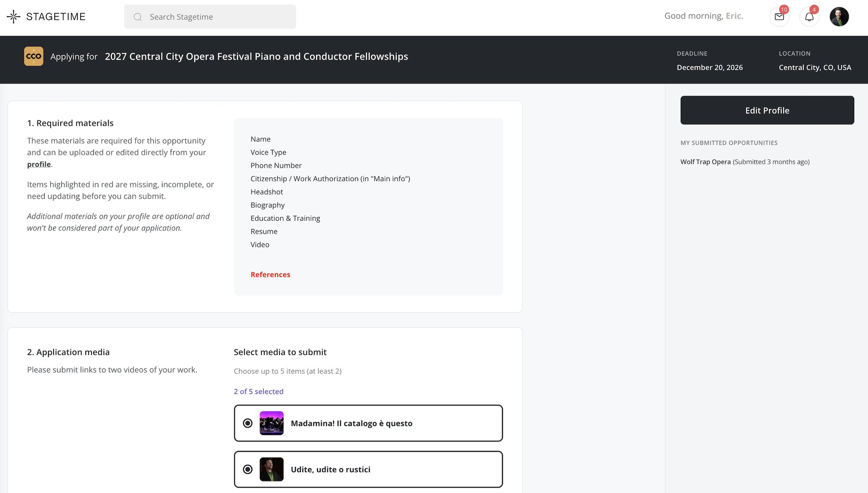Focus the Search Stagetime input field
The image size is (868, 493).
210,17
